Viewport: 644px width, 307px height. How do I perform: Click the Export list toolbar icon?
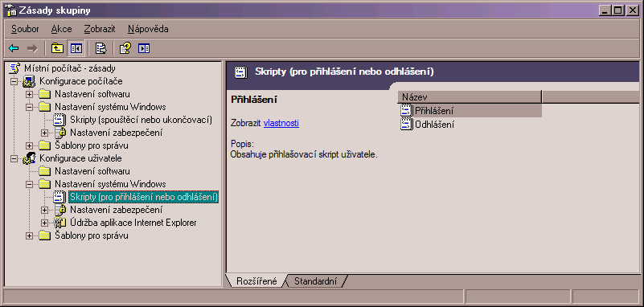pyautogui.click(x=100, y=49)
